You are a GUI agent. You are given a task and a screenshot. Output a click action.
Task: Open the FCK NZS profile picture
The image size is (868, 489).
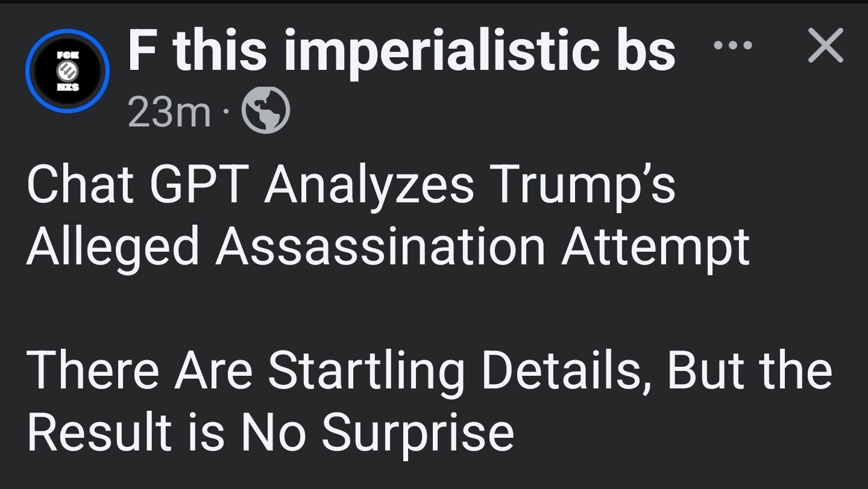tap(68, 71)
